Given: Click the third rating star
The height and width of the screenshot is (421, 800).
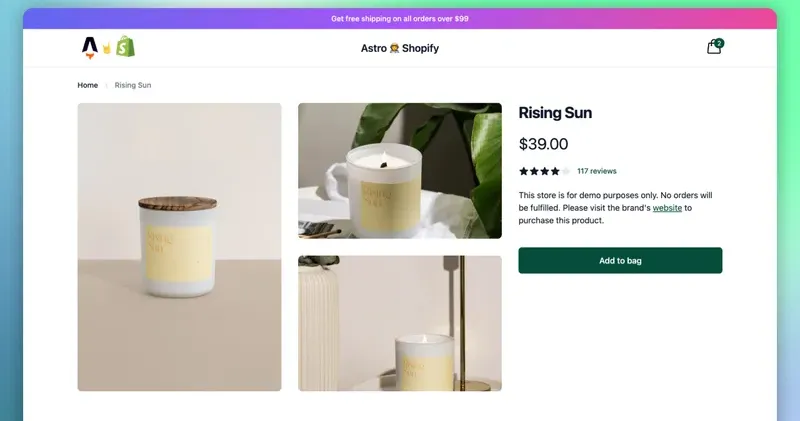Looking at the screenshot, I should [x=545, y=171].
